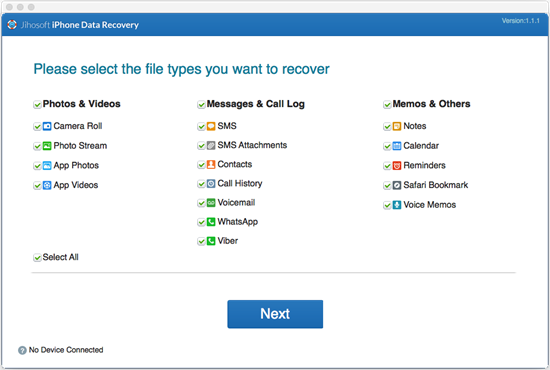Disable the SMS Attachments checkbox
This screenshot has width=550, height=370.
pyautogui.click(x=201, y=146)
